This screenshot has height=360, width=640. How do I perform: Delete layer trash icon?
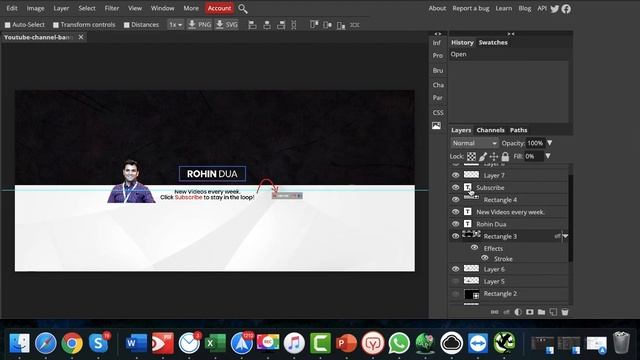click(565, 312)
